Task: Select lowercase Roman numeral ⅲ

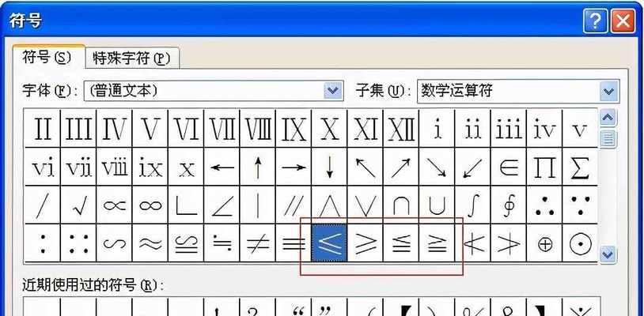Action: click(x=509, y=128)
